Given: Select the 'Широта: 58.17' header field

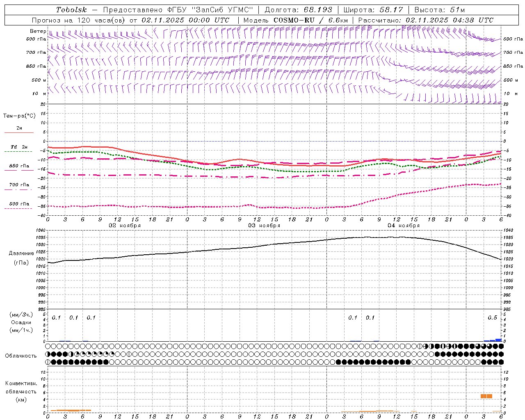Looking at the screenshot, I should click(373, 10).
